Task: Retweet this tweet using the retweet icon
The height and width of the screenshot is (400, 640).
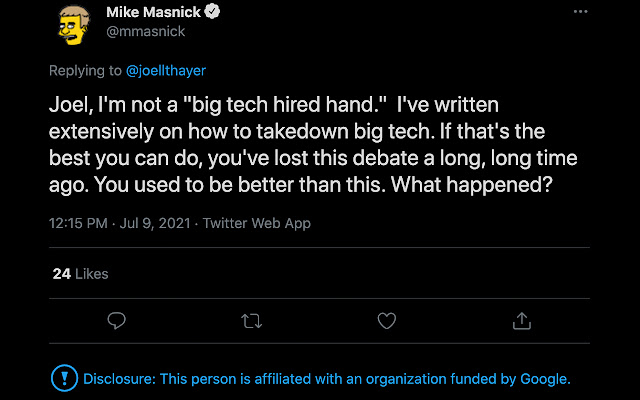Action: point(252,320)
